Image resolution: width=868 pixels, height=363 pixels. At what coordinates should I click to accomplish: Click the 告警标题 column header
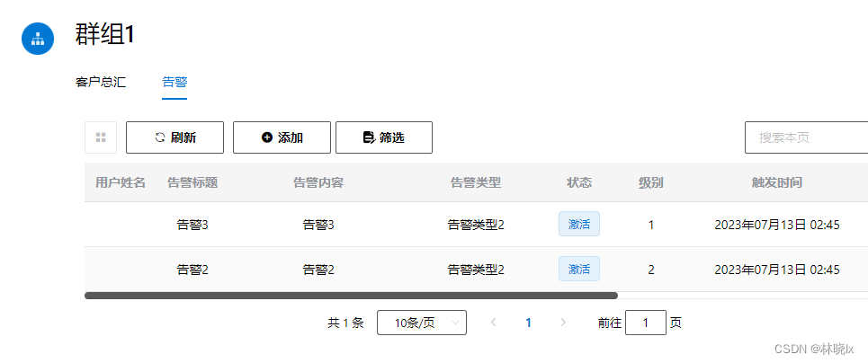point(192,182)
